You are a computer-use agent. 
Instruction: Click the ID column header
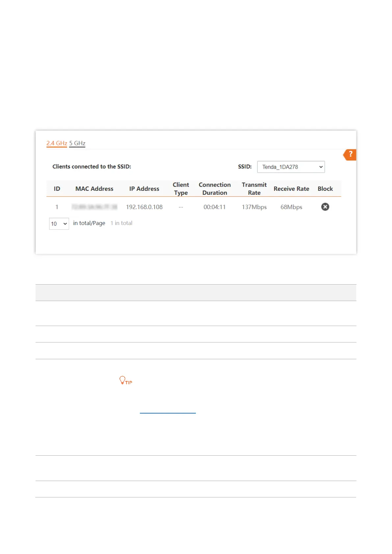click(57, 189)
